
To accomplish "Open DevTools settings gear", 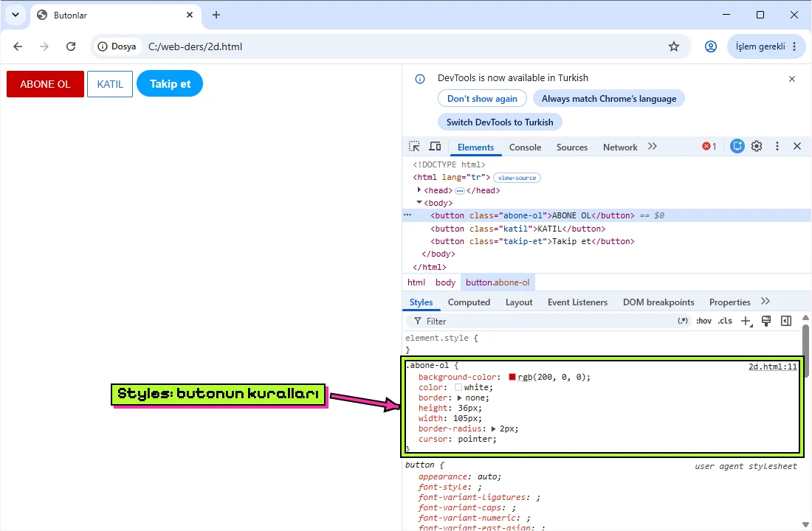I will click(757, 147).
